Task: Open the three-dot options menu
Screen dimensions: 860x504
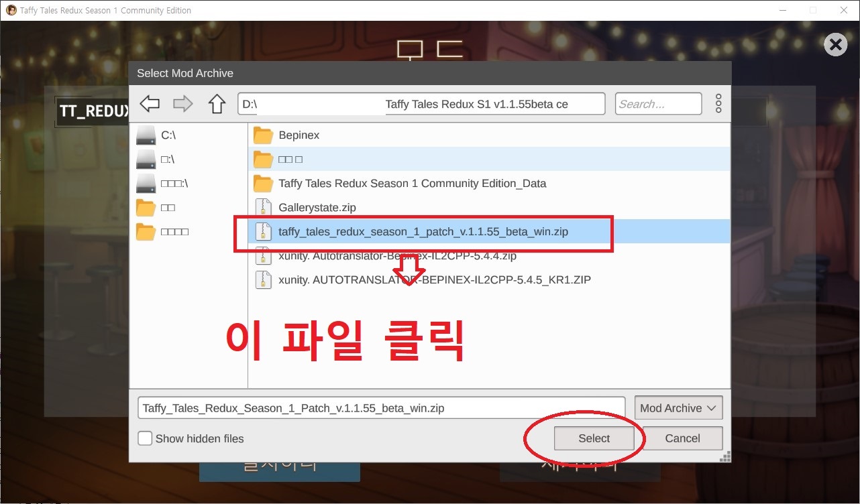Action: pos(718,104)
